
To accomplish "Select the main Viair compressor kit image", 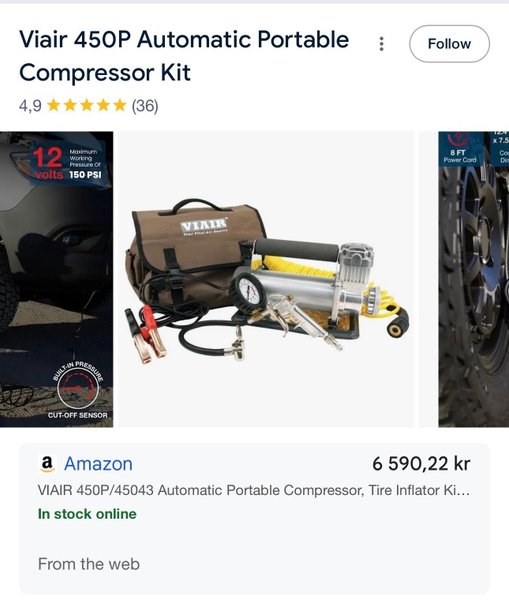I will 266,279.
